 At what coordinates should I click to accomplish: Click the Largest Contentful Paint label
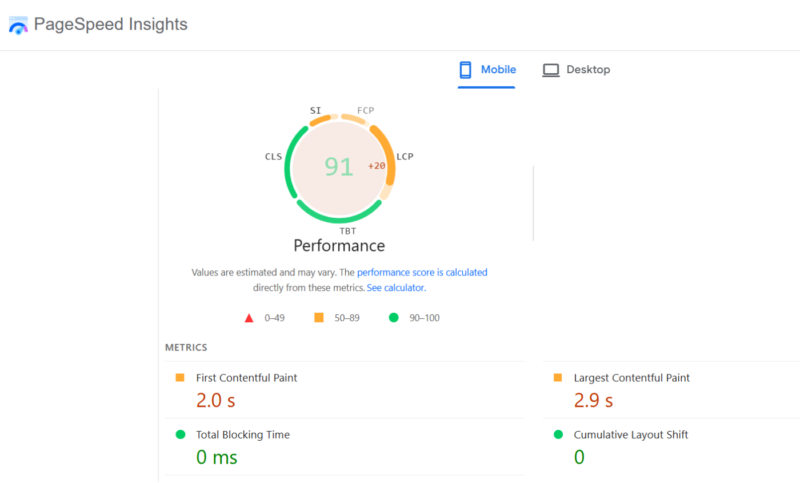pyautogui.click(x=632, y=378)
